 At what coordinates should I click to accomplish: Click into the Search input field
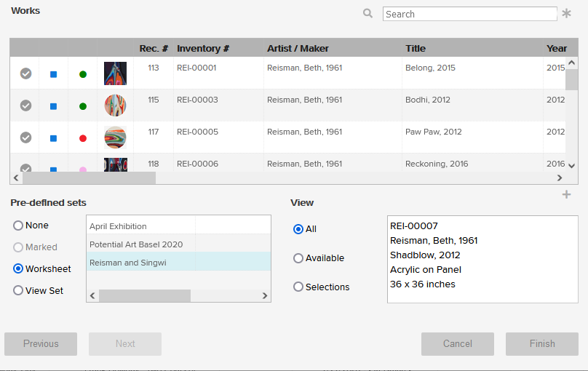pyautogui.click(x=469, y=14)
